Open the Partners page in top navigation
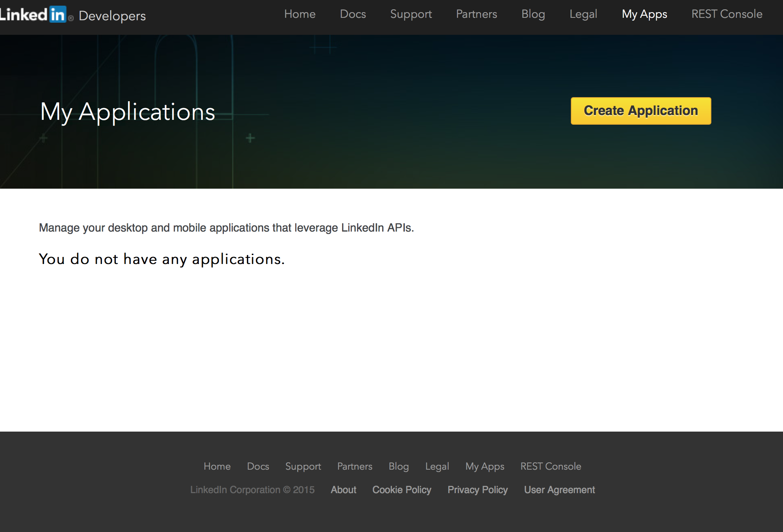Screen dimensions: 783x532 (476, 14)
